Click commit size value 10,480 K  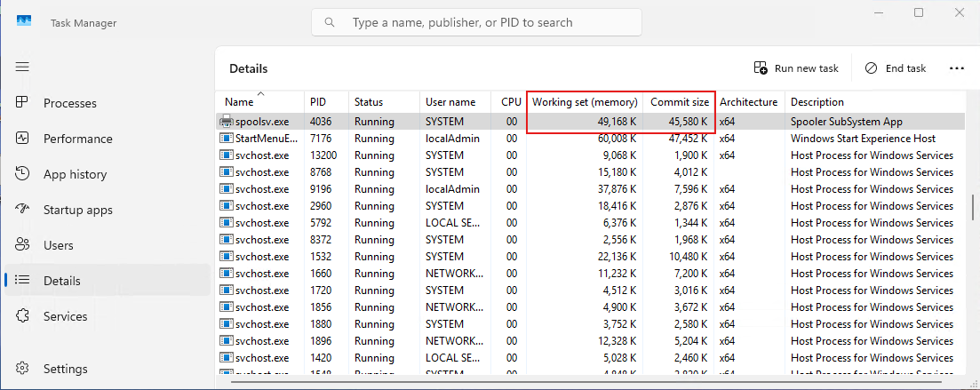click(x=687, y=257)
